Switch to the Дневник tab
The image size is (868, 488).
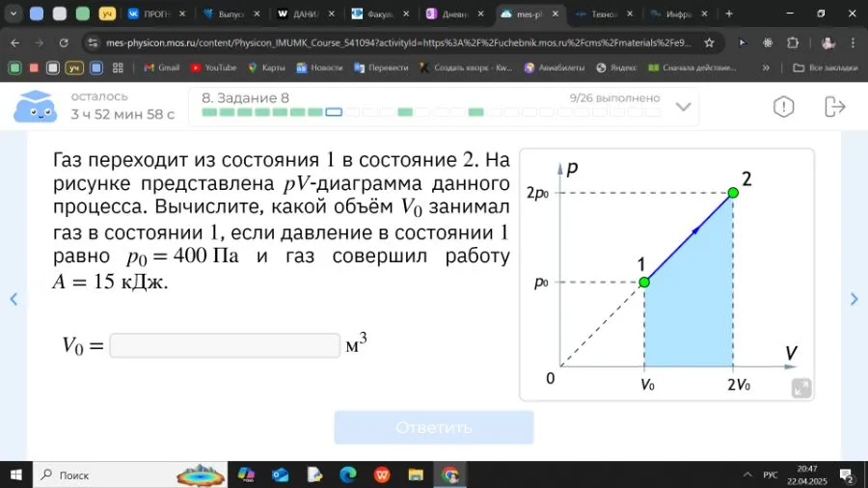point(448,14)
